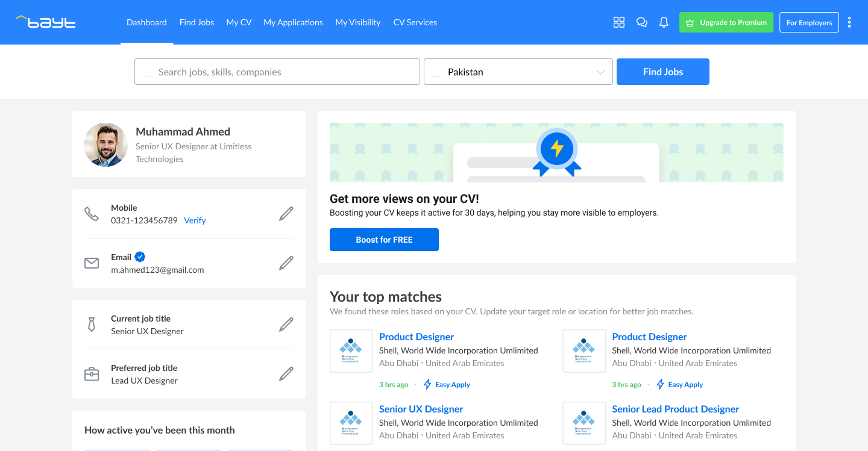Click the phone icon beside Mobile
868x451 pixels.
pos(92,214)
